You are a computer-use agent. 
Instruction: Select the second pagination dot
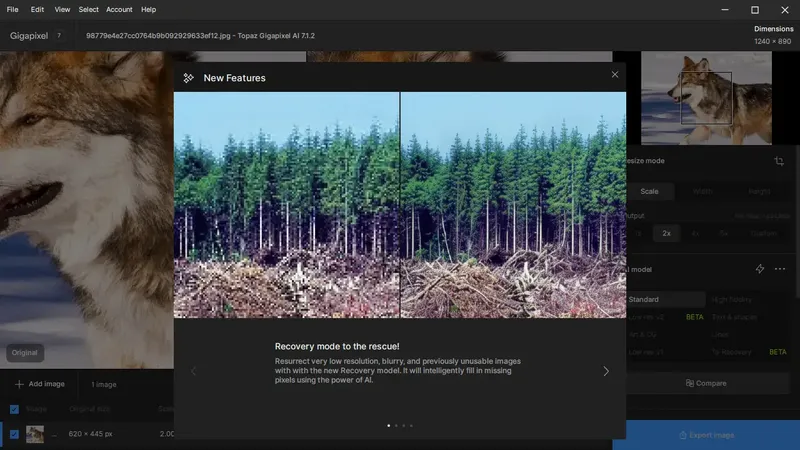click(x=396, y=426)
